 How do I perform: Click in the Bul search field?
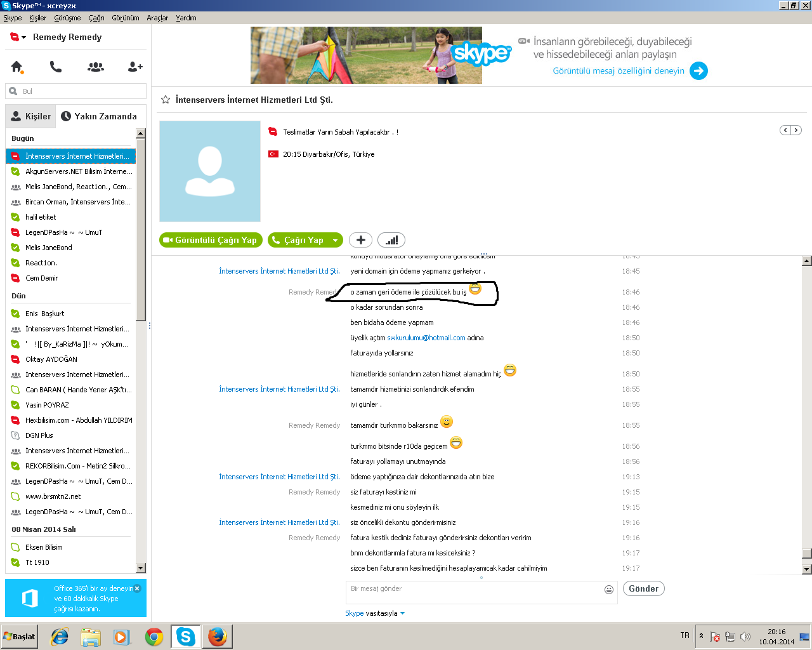pyautogui.click(x=76, y=91)
